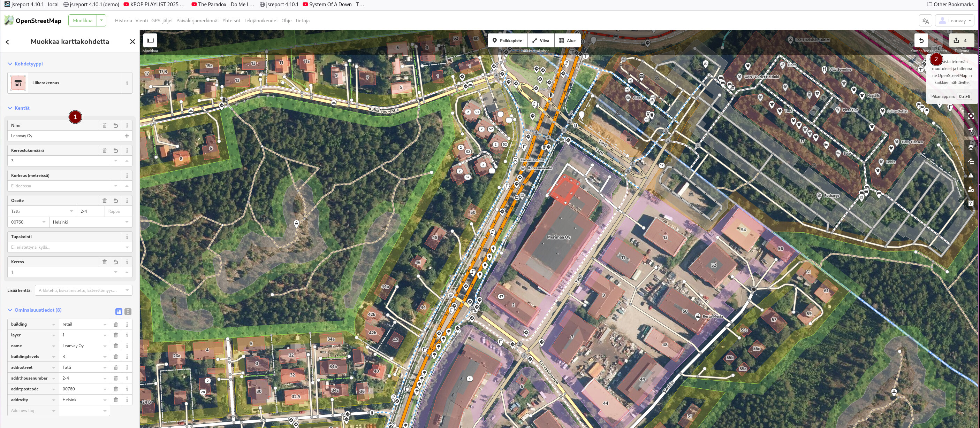Open GPS-jäljet menu item
Screen dimensions: 980x428
[162, 21]
